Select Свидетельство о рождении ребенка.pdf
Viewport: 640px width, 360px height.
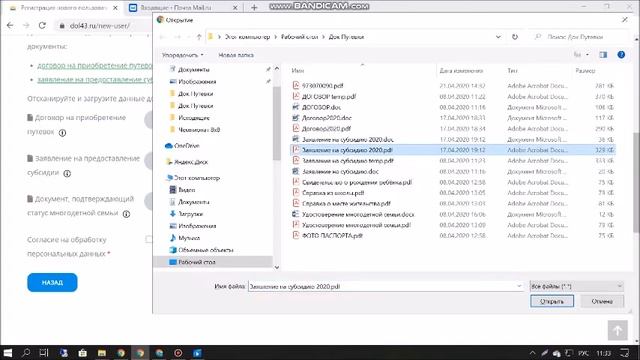pyautogui.click(x=357, y=182)
